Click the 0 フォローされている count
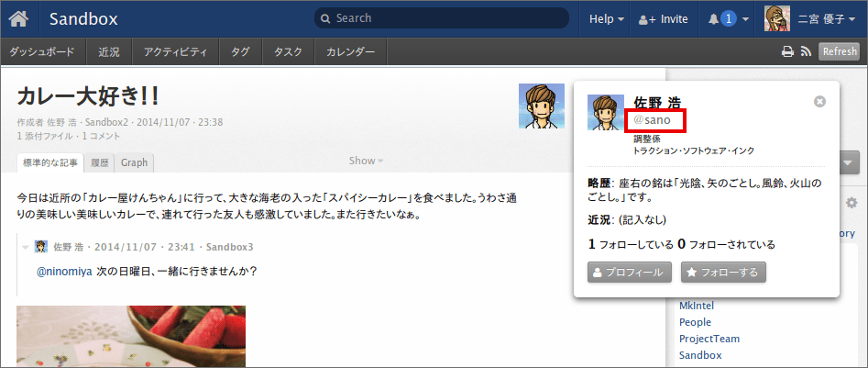The width and height of the screenshot is (868, 368). [x=726, y=244]
